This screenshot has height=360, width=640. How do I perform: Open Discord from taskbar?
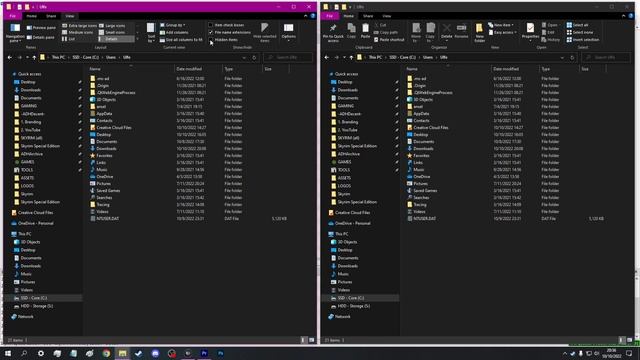tap(155, 353)
